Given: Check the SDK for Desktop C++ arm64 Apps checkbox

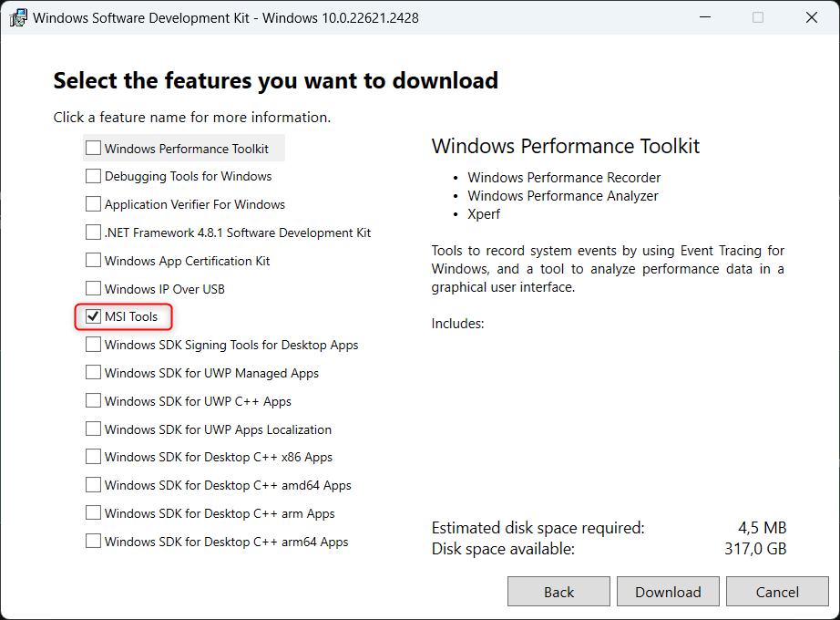Looking at the screenshot, I should (93, 541).
